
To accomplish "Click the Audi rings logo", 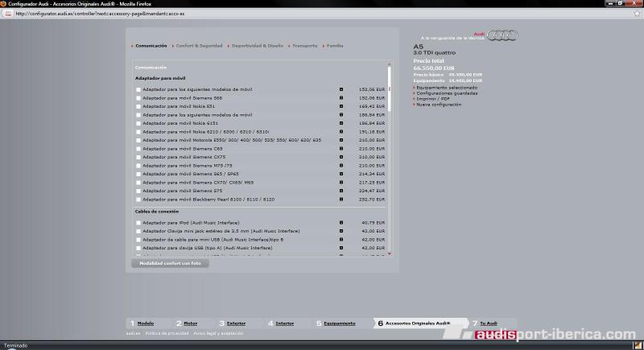I will (502, 35).
